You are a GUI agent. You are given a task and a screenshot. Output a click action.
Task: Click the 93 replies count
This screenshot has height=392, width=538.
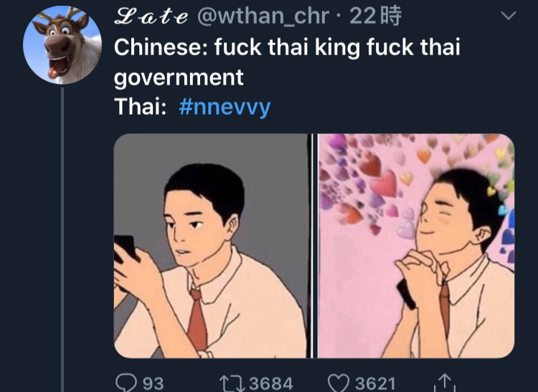point(153,383)
